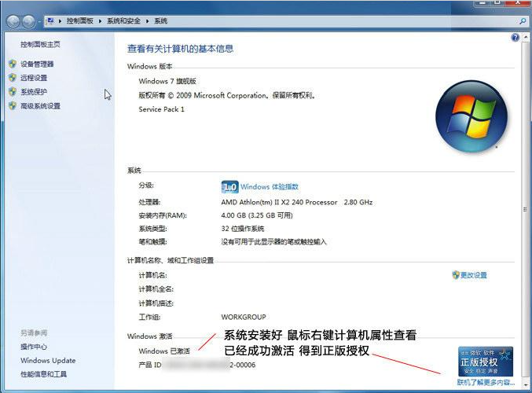Click the shield icon beside 高级系统设置
Image resolution: width=532 pixels, height=393 pixels.
click(12, 106)
